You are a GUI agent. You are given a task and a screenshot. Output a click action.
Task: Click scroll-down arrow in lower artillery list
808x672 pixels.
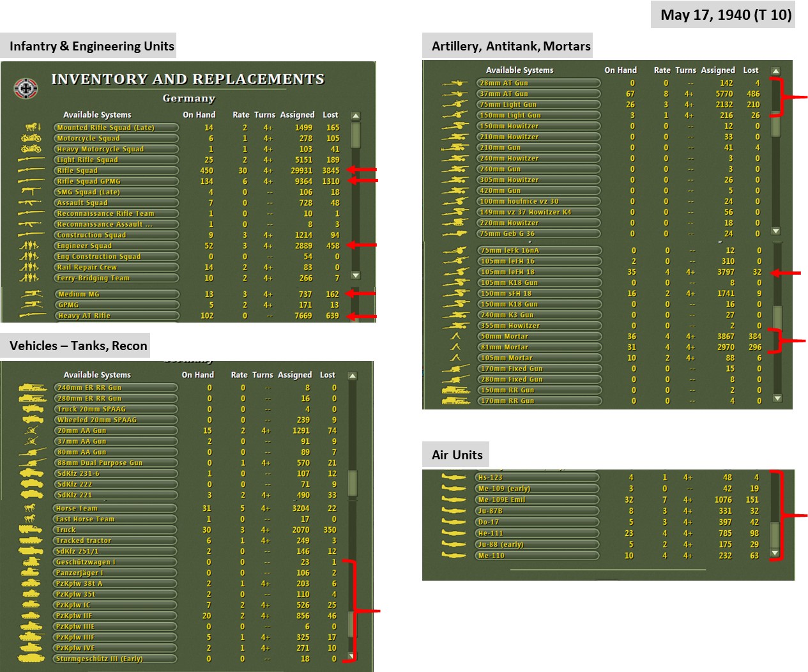coord(777,398)
